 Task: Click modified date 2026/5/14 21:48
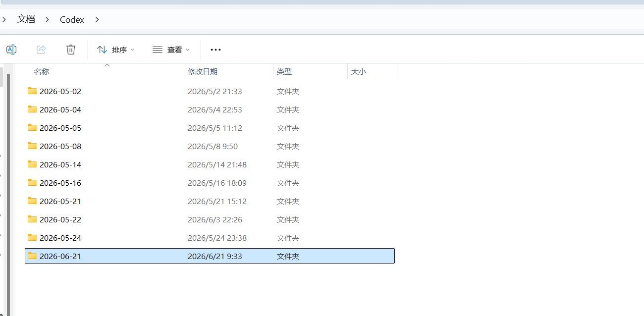click(x=217, y=165)
